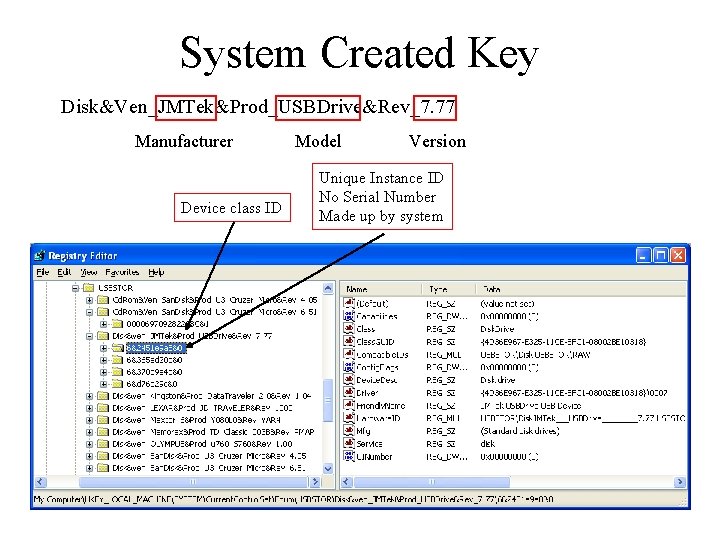Select the Disk&Ven_Maxtor key label
The image size is (720, 540).
196,420
